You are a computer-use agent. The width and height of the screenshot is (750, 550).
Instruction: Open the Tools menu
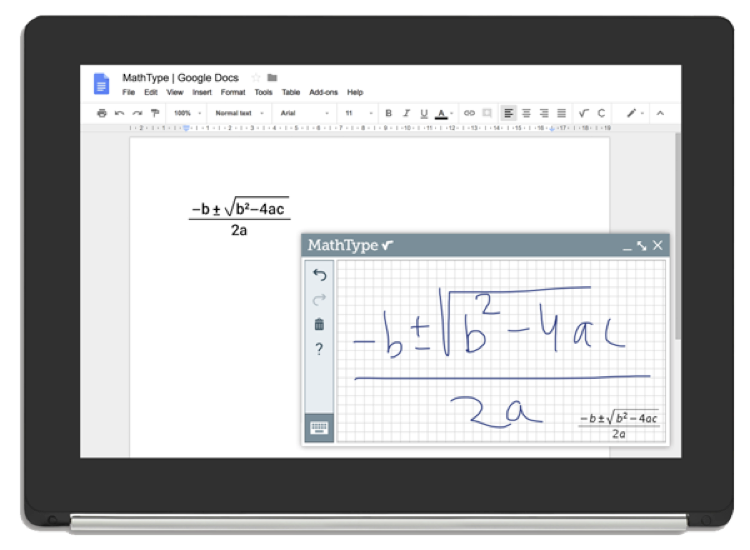click(263, 92)
